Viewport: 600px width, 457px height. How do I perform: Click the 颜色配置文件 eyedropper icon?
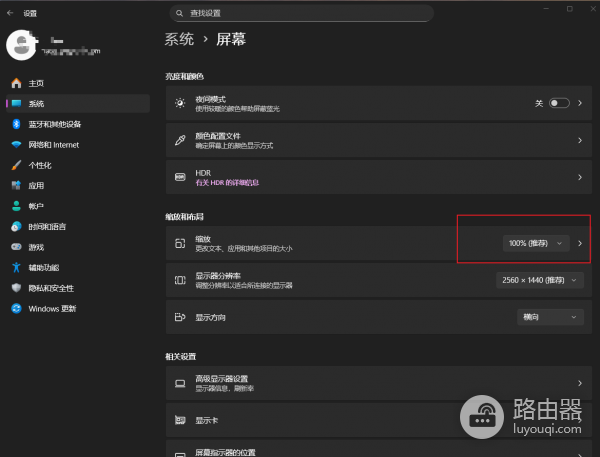(x=180, y=140)
